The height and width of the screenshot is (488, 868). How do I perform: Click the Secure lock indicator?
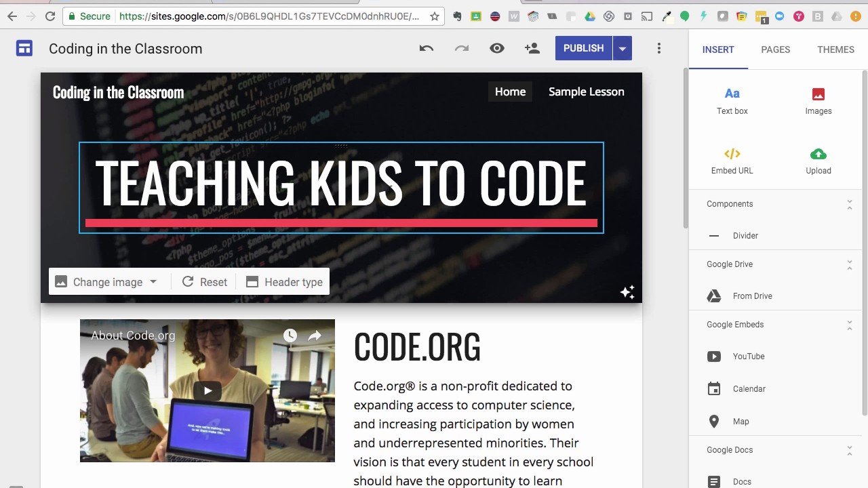pos(90,16)
